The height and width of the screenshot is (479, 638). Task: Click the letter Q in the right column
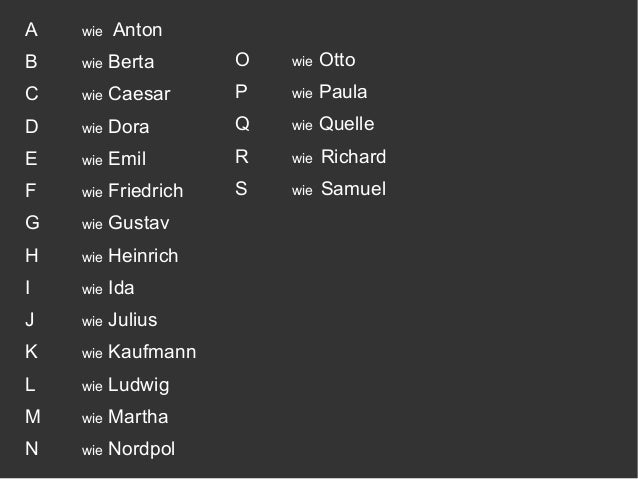pyautogui.click(x=242, y=125)
